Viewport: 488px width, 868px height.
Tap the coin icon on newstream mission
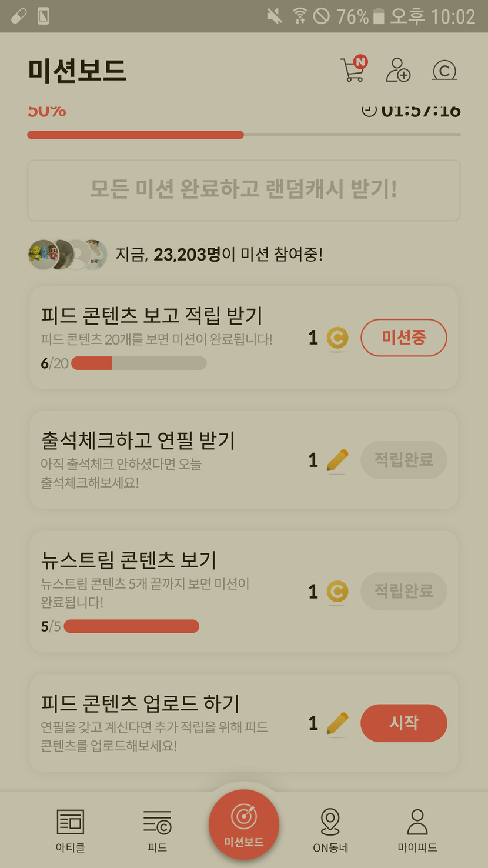[x=337, y=592]
